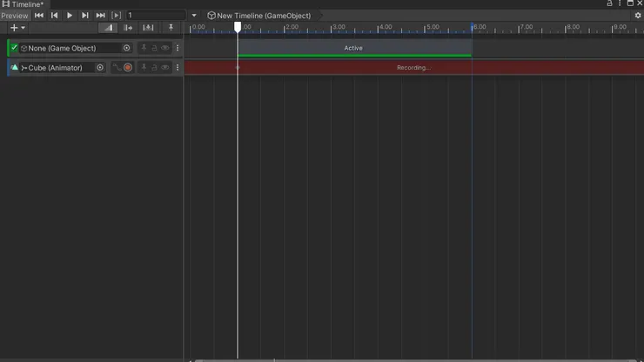This screenshot has width=644, height=362.
Task: Lock the Cube (Animator) track
Action: pyautogui.click(x=154, y=67)
